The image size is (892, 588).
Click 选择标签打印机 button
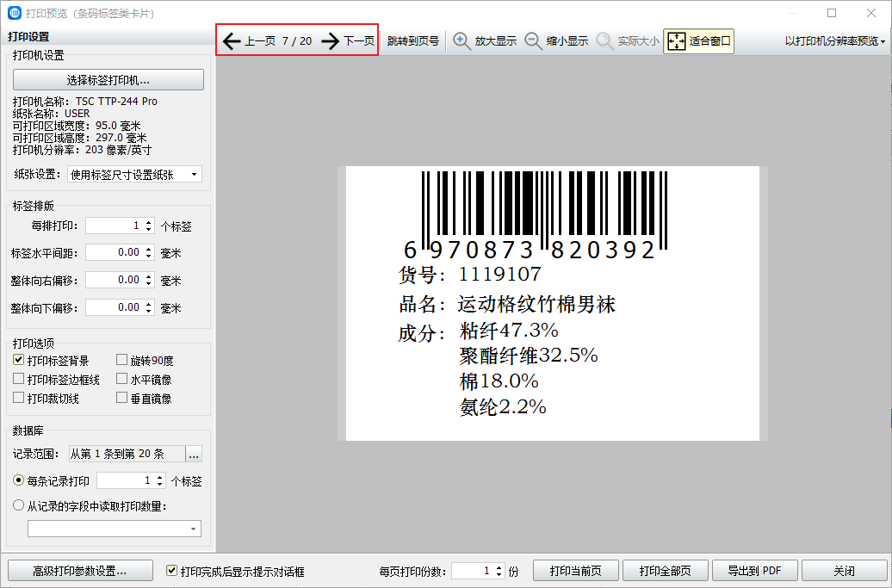tap(108, 79)
